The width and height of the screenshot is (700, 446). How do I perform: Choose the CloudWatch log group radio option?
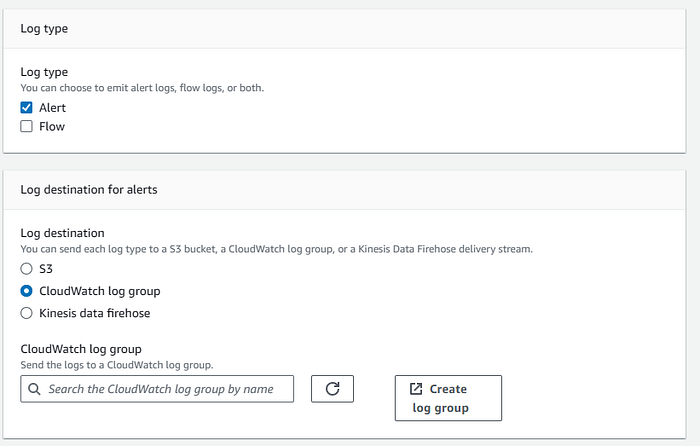tap(27, 291)
